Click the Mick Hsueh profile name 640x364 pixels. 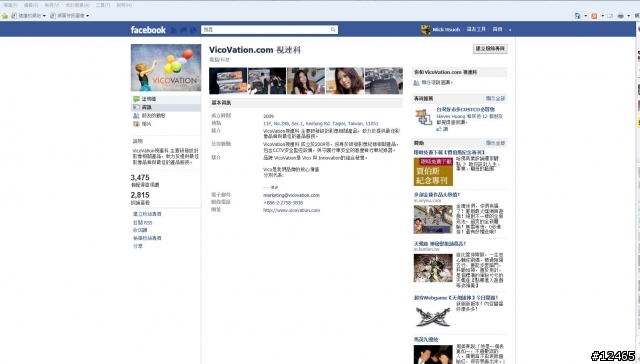pos(446,29)
